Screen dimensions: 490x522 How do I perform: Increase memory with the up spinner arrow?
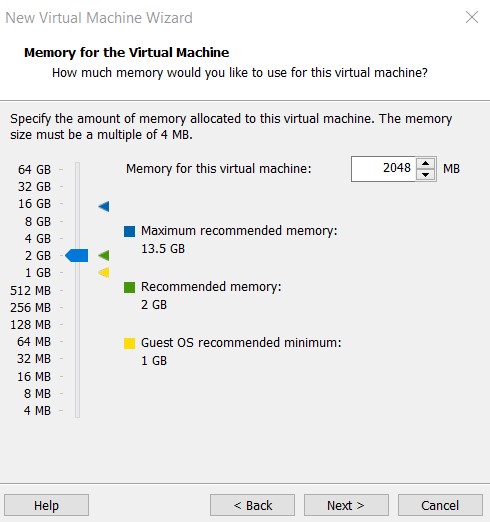425,163
